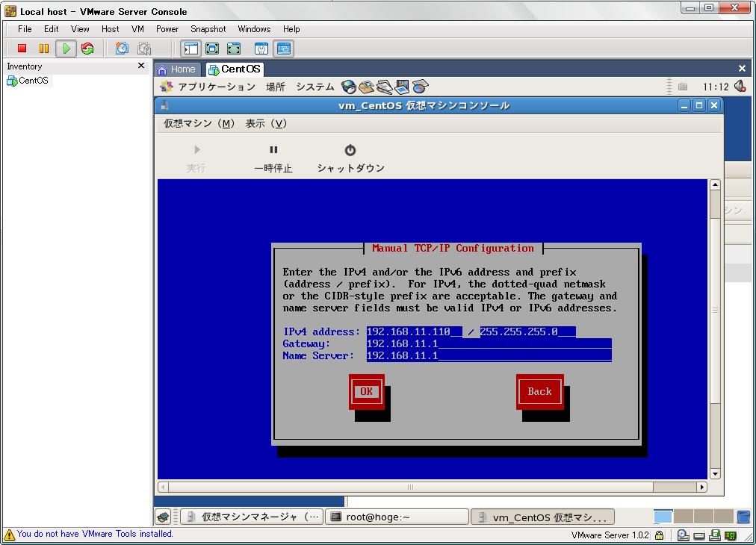This screenshot has width=756, height=545.
Task: Click the red-green Reset icon
Action: click(87, 49)
